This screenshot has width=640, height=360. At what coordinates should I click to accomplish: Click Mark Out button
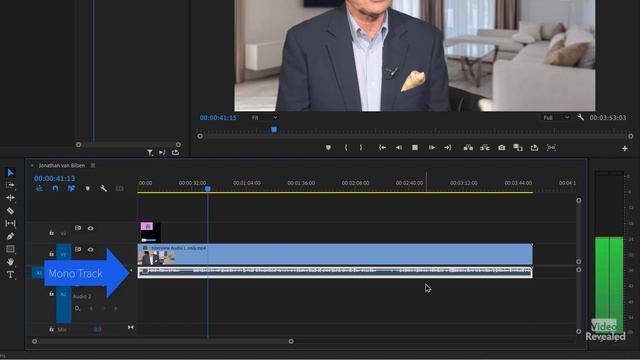click(361, 148)
